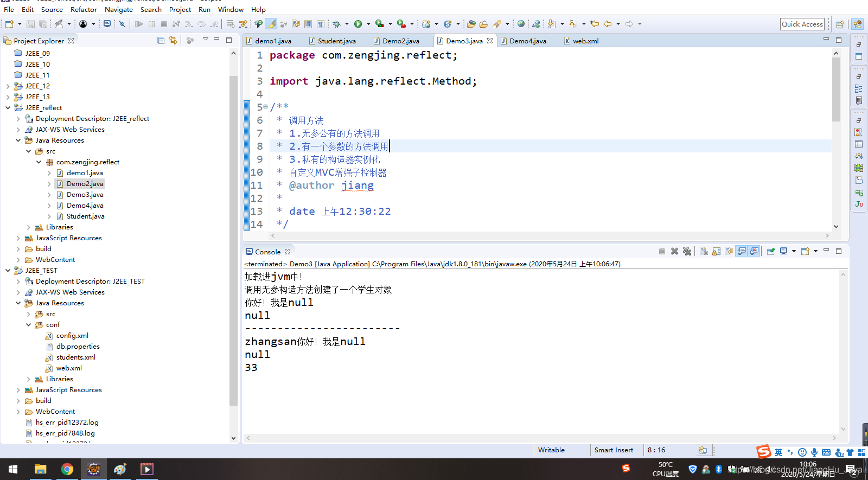This screenshot has height=480, width=868.
Task: Open File Explorer from Windows taskbar
Action: tap(41, 469)
